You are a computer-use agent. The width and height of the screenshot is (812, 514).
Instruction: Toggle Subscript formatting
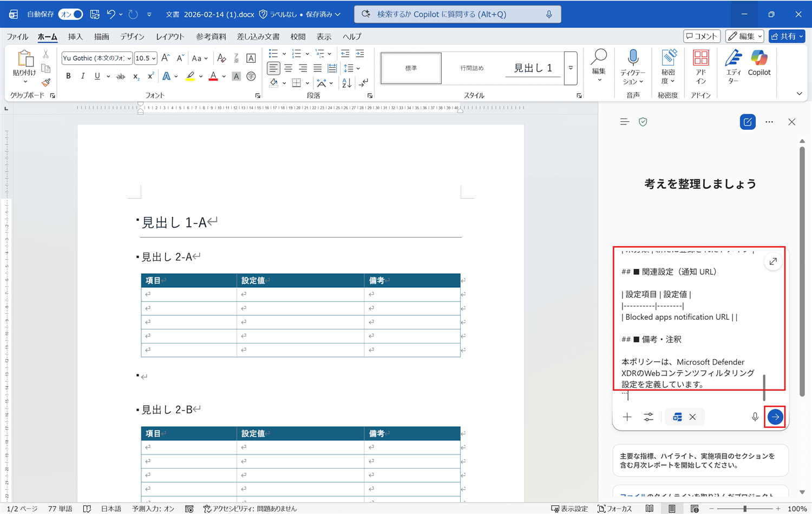(136, 76)
